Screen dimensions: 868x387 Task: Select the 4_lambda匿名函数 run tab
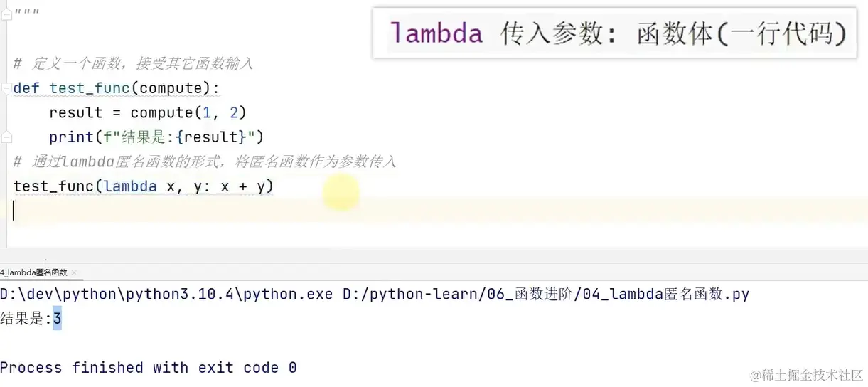click(x=33, y=272)
